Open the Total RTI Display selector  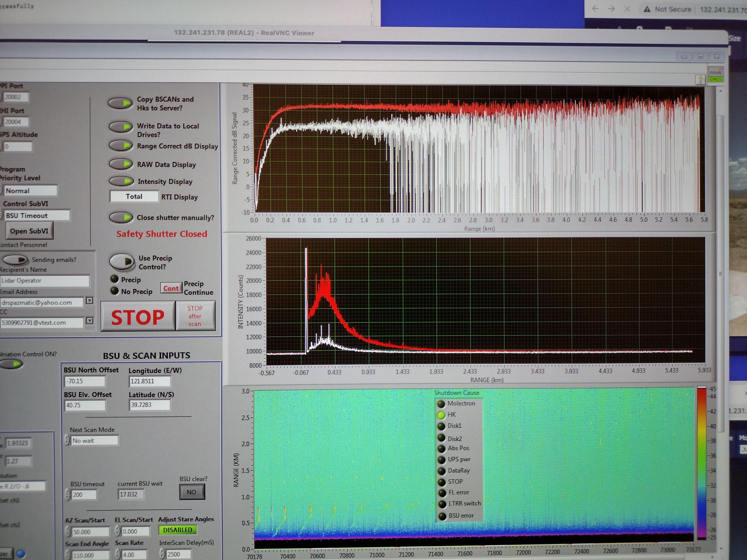[x=134, y=196]
